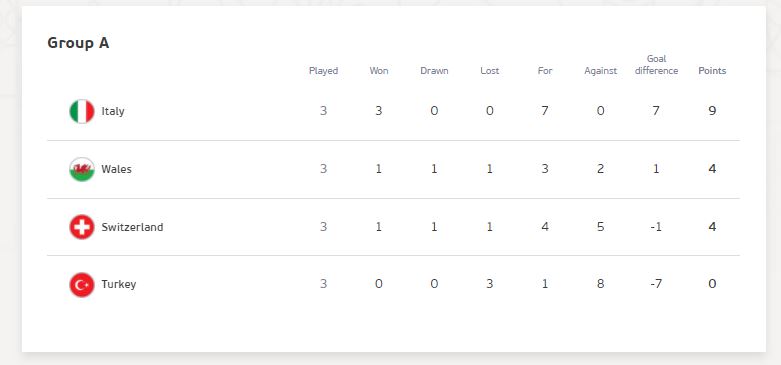781x365 pixels.
Task: Click Italy's points value of 9
Action: coord(712,111)
